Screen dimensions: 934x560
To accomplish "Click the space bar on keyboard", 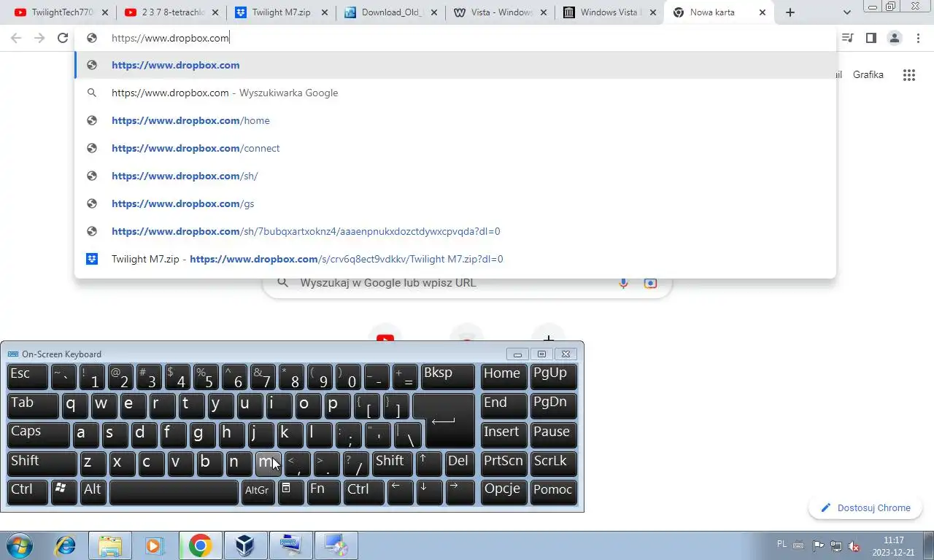I will click(x=174, y=491).
